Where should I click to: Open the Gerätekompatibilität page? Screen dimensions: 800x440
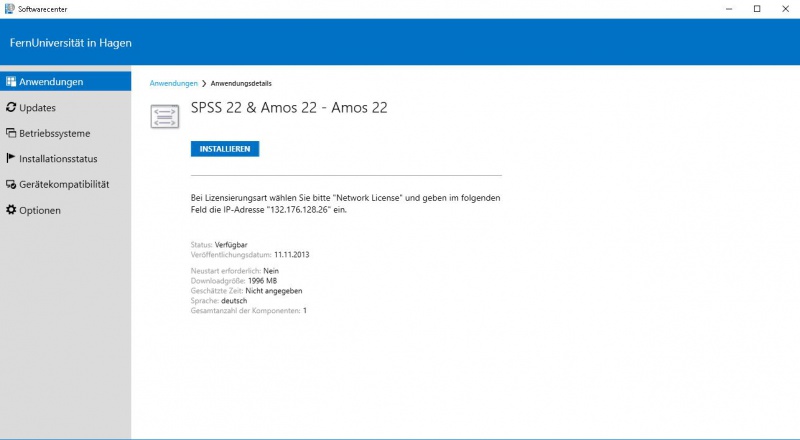[65, 184]
